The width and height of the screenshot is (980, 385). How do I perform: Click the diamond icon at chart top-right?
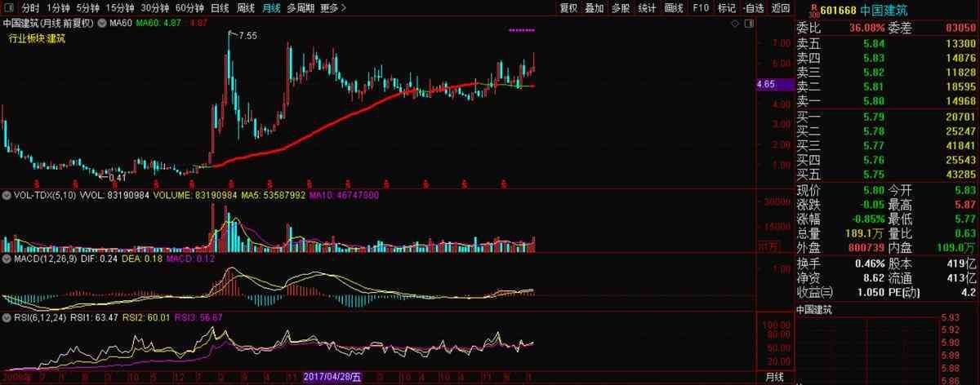click(x=736, y=24)
